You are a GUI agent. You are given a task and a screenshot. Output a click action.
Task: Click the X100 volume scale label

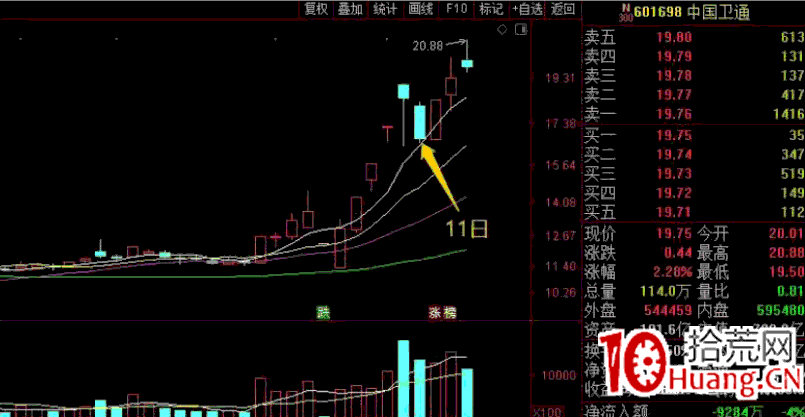pos(547,411)
